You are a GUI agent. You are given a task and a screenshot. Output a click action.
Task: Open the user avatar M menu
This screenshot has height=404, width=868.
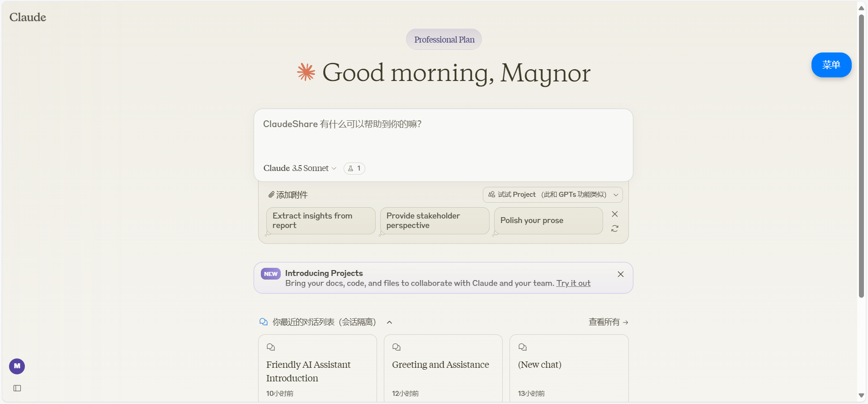[x=17, y=366]
